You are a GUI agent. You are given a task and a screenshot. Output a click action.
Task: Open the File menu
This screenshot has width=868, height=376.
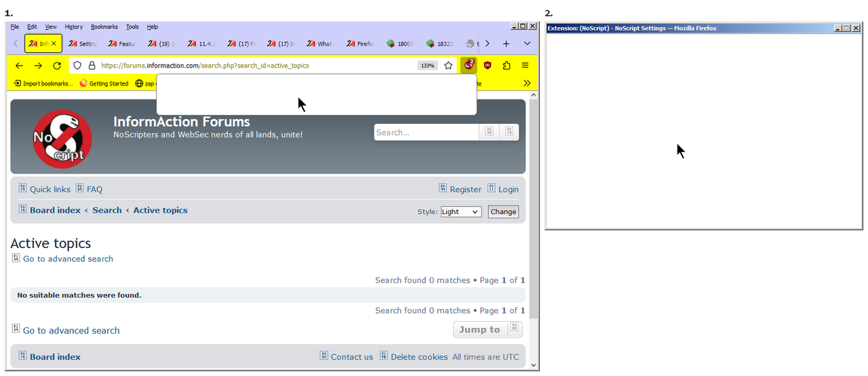(x=15, y=27)
